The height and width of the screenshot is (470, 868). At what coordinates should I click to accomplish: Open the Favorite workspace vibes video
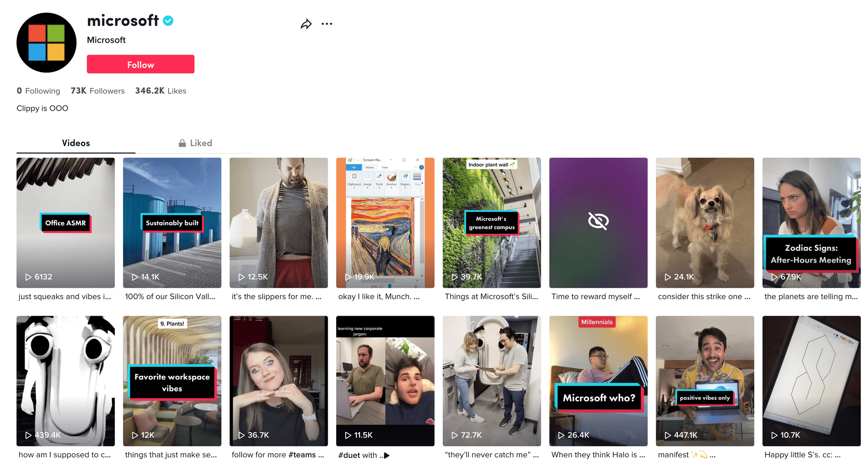pyautogui.click(x=172, y=381)
